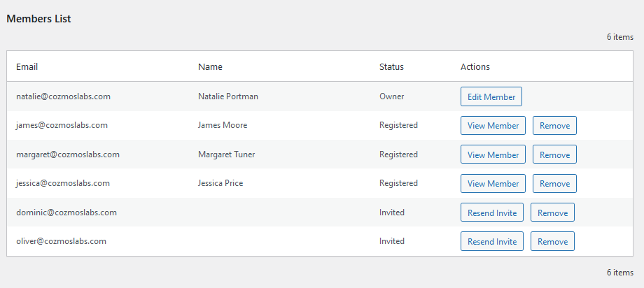Resend invite to oliver@cozmoslabs.com
The width and height of the screenshot is (644, 288).
coord(492,241)
